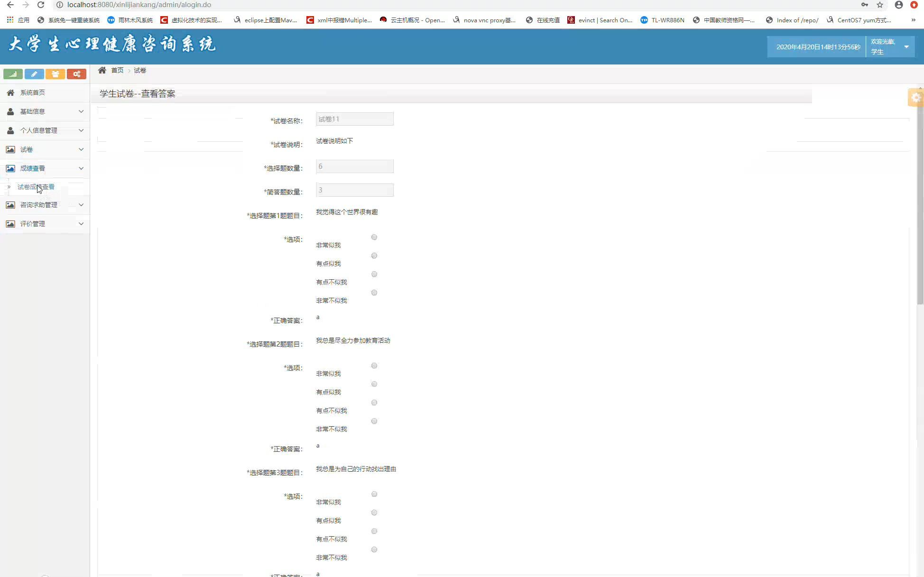Open the 欢迎光临 学生 user dropdown
Screen dimensions: 924x577
point(890,46)
